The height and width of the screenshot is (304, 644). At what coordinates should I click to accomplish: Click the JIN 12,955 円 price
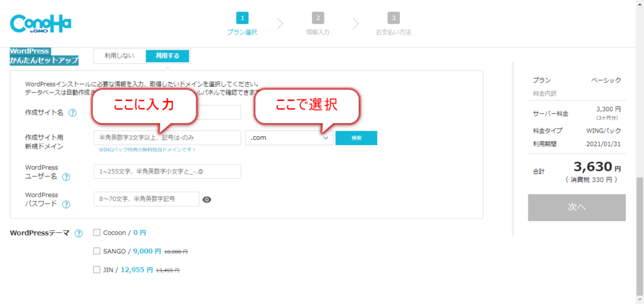pyautogui.click(x=136, y=270)
